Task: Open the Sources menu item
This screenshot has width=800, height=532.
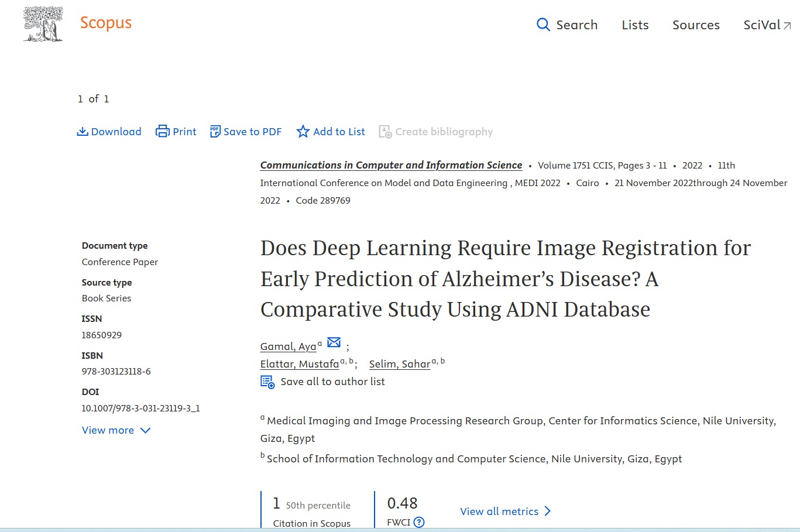Action: pos(696,25)
